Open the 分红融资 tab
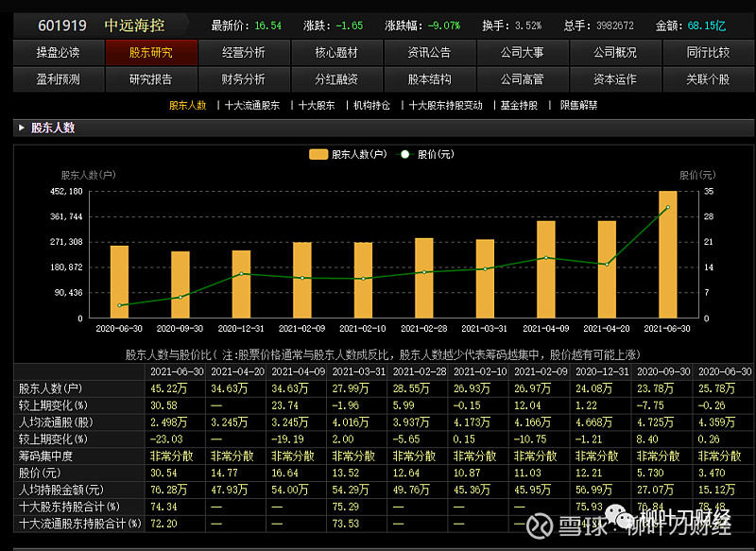 click(x=337, y=79)
